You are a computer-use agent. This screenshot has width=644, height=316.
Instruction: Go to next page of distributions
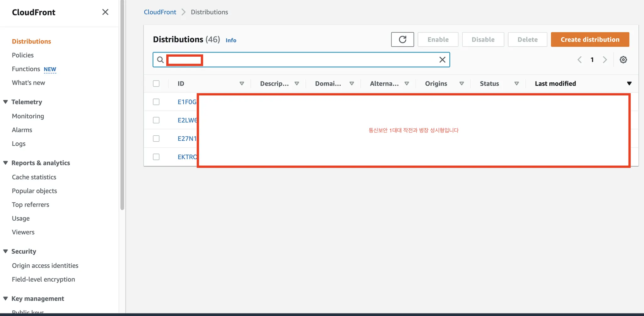(605, 59)
